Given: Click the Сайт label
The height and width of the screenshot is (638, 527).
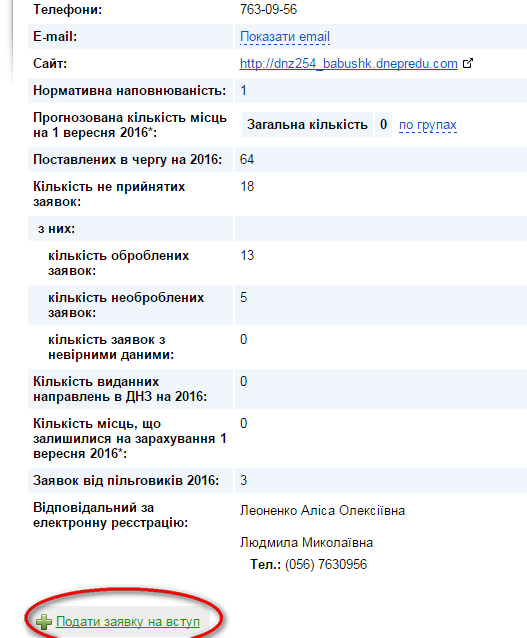Looking at the screenshot, I should pos(50,63).
